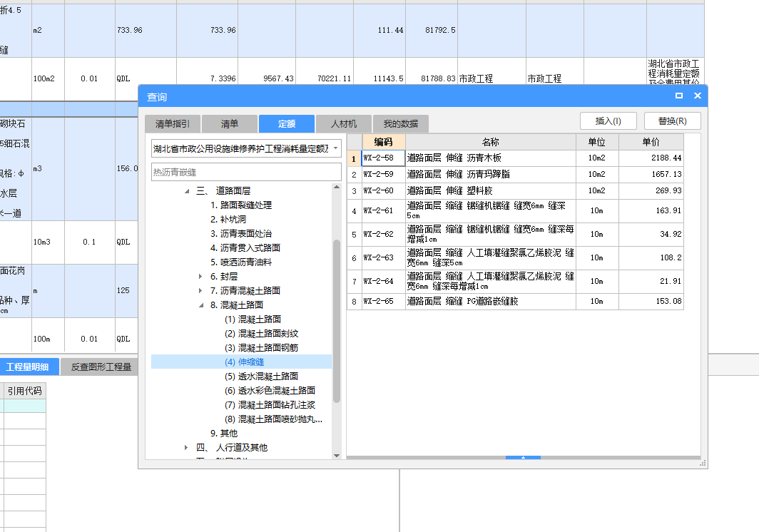Select quota code WX-2-59
Screen dimensions: 759x532
[383, 174]
